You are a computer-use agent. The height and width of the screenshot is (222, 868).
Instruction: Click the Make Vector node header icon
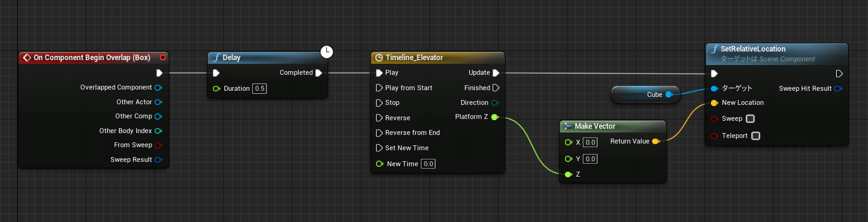pos(567,126)
